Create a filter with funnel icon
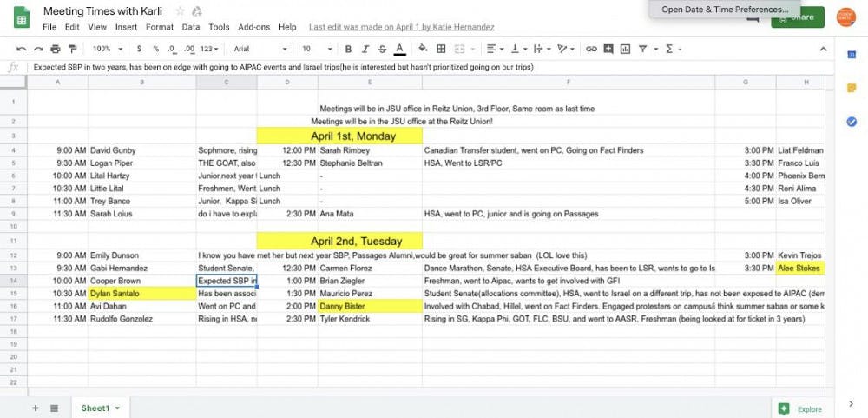The width and height of the screenshot is (868, 418). click(642, 50)
